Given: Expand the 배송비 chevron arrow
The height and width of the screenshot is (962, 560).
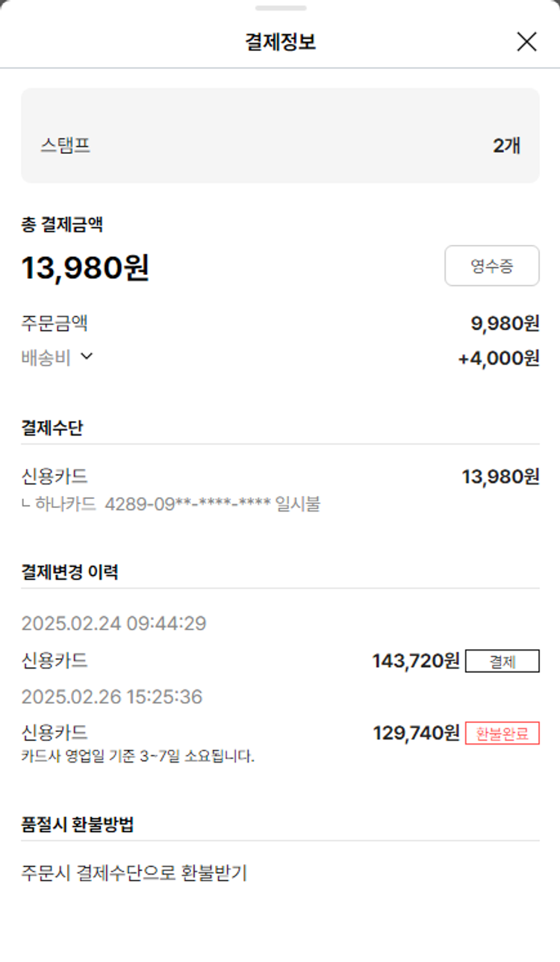Looking at the screenshot, I should pyautogui.click(x=87, y=357).
